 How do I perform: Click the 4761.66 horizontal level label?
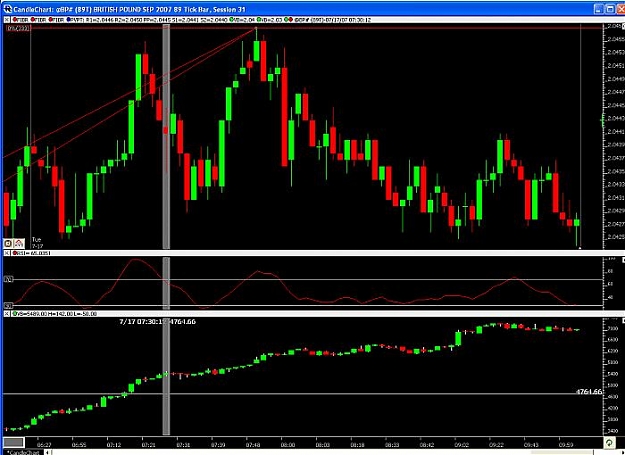click(x=589, y=392)
